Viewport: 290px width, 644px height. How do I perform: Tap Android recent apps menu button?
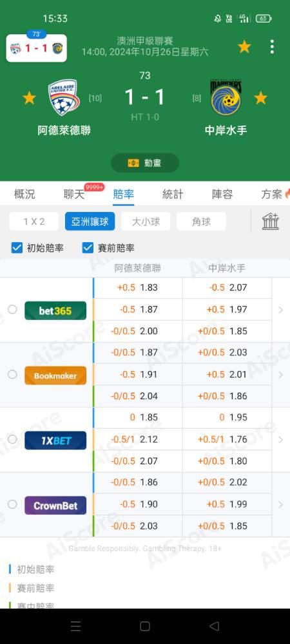[x=75, y=626]
